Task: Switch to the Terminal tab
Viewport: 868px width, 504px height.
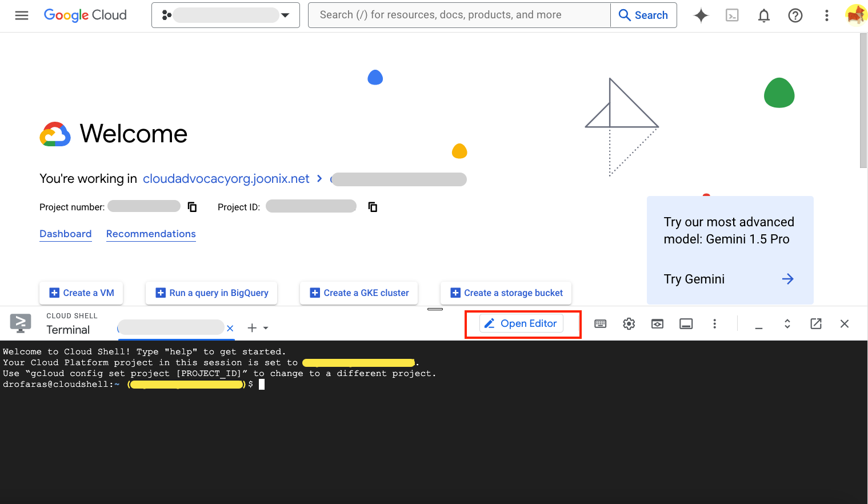Action: (67, 329)
